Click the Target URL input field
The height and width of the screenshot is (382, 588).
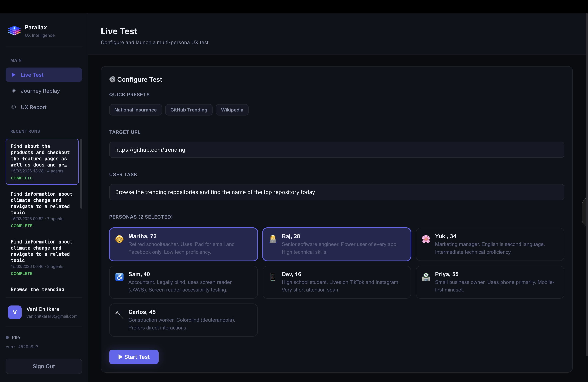336,150
